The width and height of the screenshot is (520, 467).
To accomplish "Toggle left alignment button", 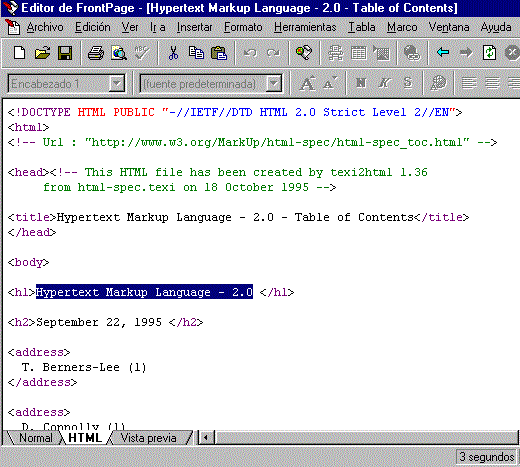I will coord(469,83).
